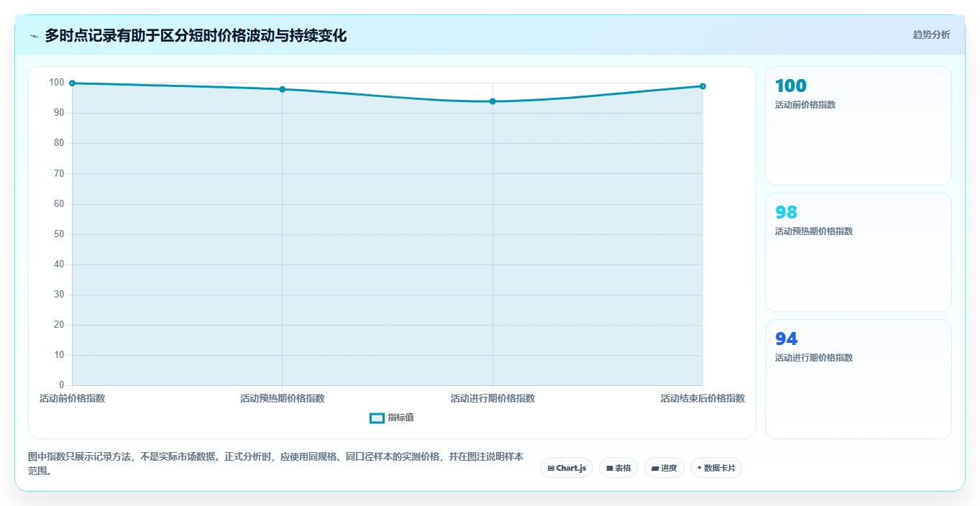Click the footnote text about 图中指数只展示记录方法
980x506 pixels.
[276, 464]
